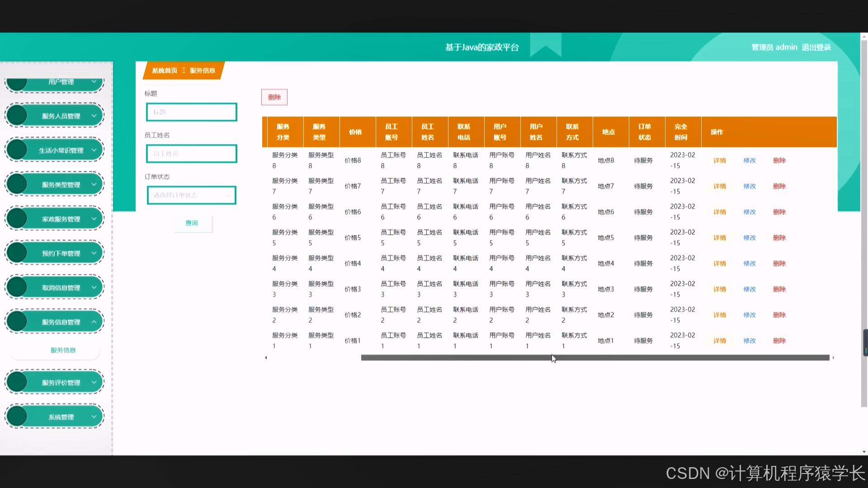Open 详情 for the 地点8 row

[719, 160]
